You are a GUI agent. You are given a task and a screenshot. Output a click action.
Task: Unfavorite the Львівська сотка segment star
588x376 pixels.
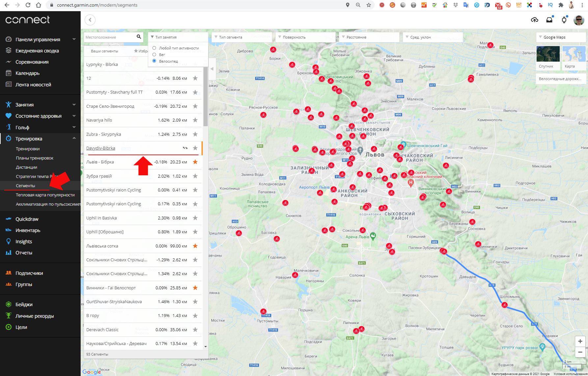[x=195, y=246]
